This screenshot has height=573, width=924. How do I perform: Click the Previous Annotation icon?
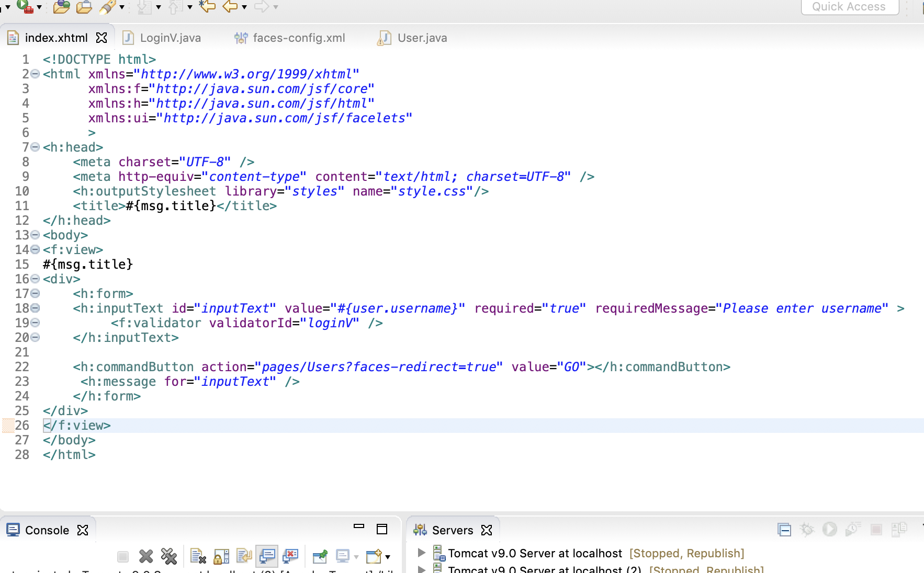pos(176,7)
